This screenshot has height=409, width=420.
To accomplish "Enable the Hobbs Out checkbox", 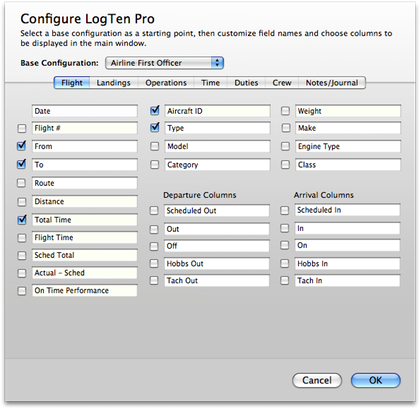I will 154,264.
